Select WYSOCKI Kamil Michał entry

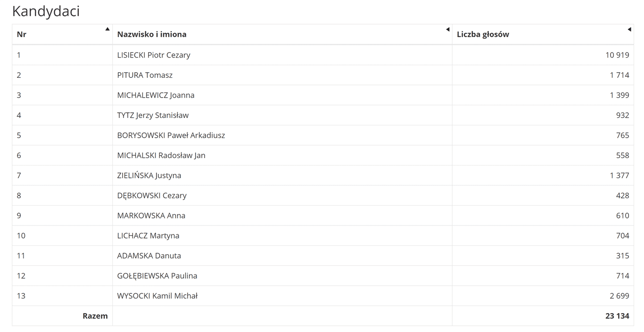pos(157,296)
